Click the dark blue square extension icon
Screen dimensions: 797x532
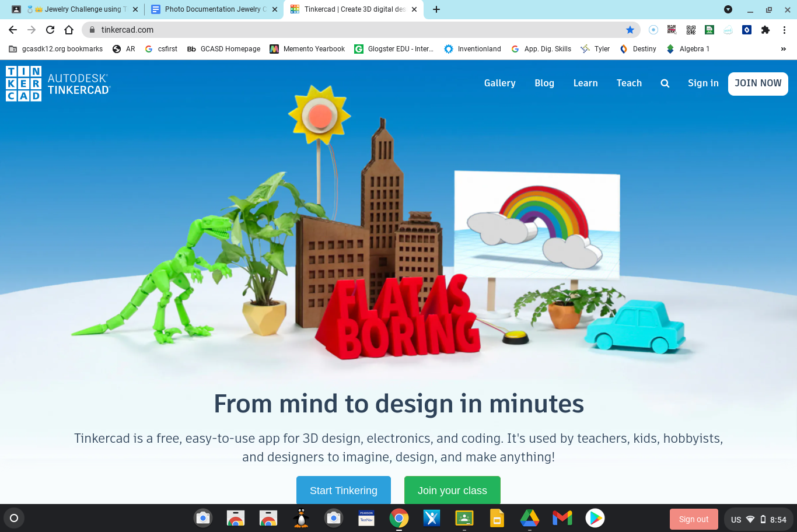coord(747,30)
